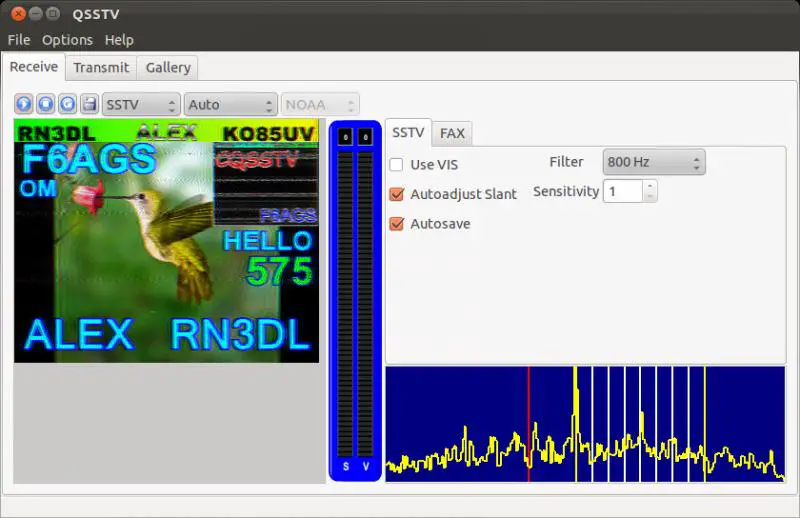Image resolution: width=800 pixels, height=518 pixels.
Task: Open the File menu
Action: (x=19, y=40)
